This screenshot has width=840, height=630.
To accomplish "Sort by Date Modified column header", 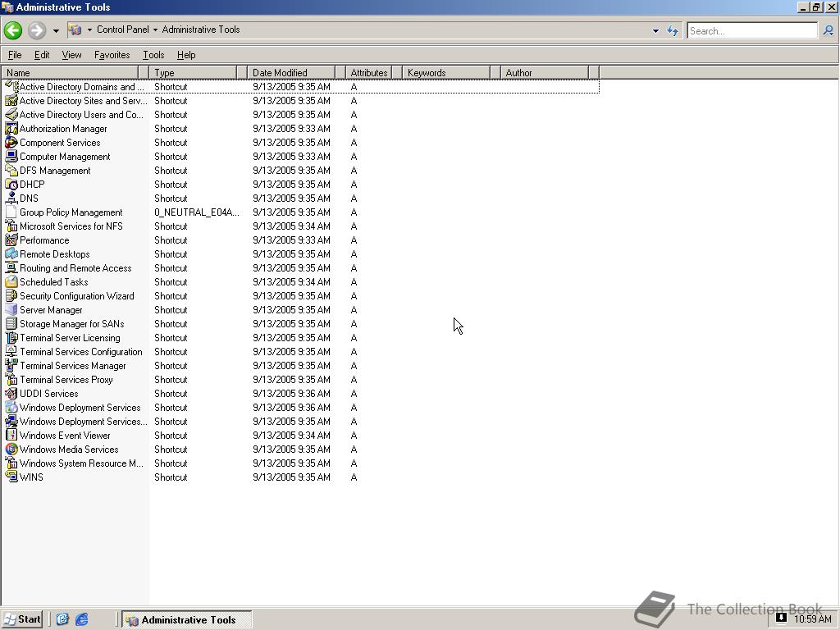I will click(x=291, y=72).
